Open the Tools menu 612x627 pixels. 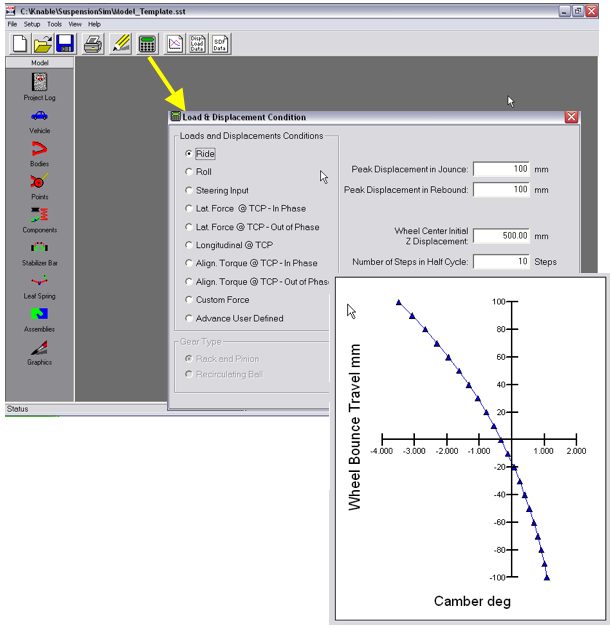[54, 23]
